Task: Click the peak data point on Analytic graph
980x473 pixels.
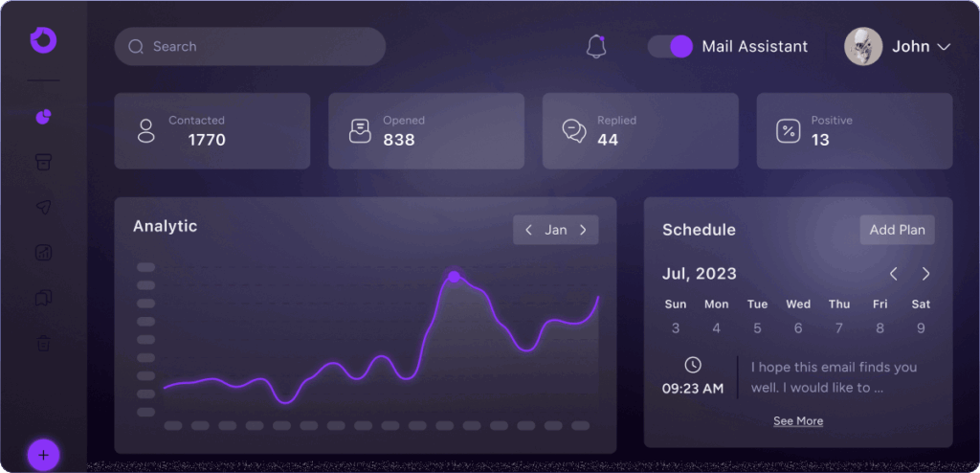Action: click(x=454, y=277)
